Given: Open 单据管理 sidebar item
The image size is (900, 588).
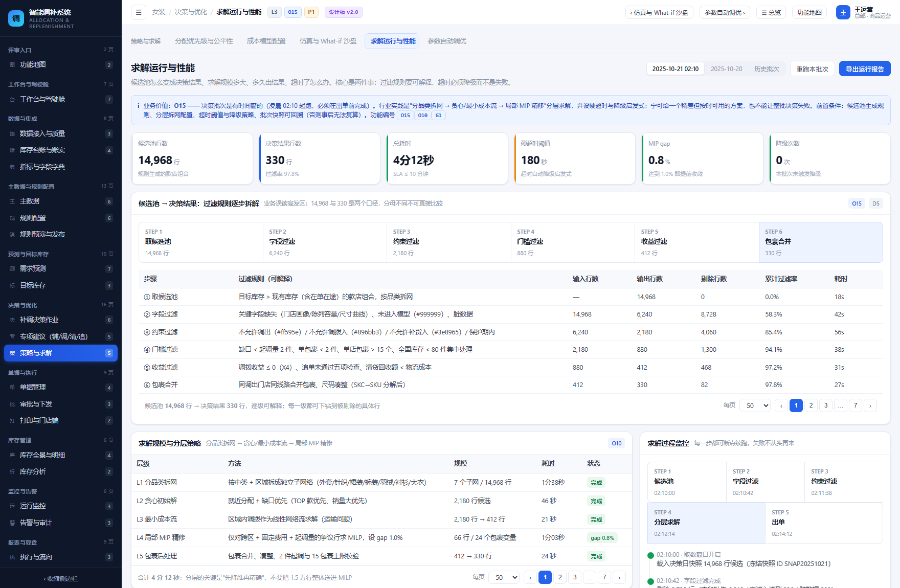Looking at the screenshot, I should click(61, 388).
